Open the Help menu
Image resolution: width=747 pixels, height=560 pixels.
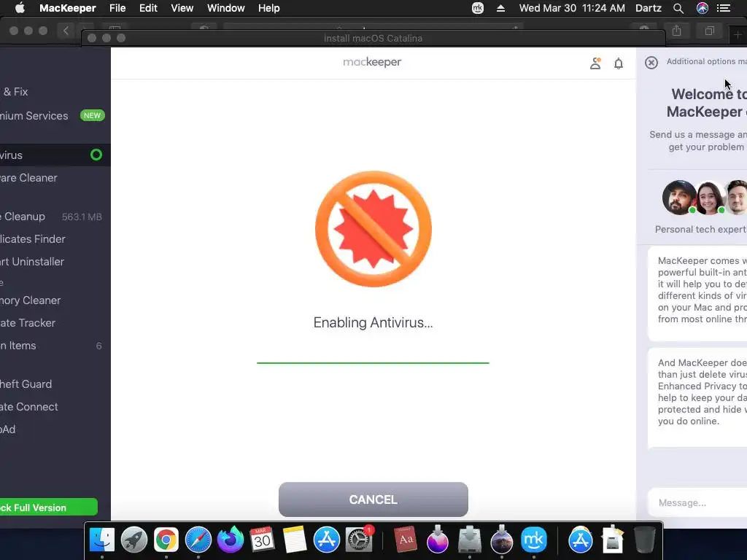(268, 8)
